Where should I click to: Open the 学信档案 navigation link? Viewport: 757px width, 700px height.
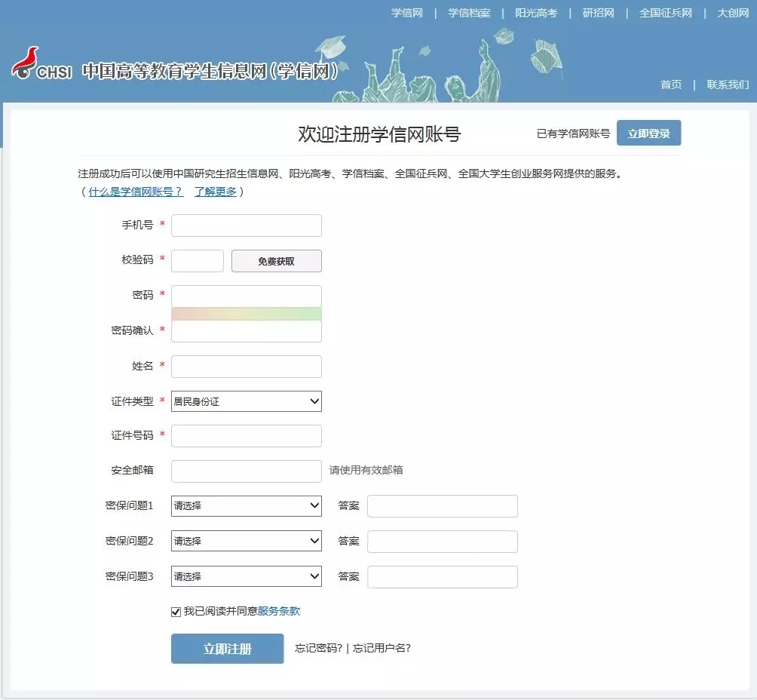coord(469,13)
